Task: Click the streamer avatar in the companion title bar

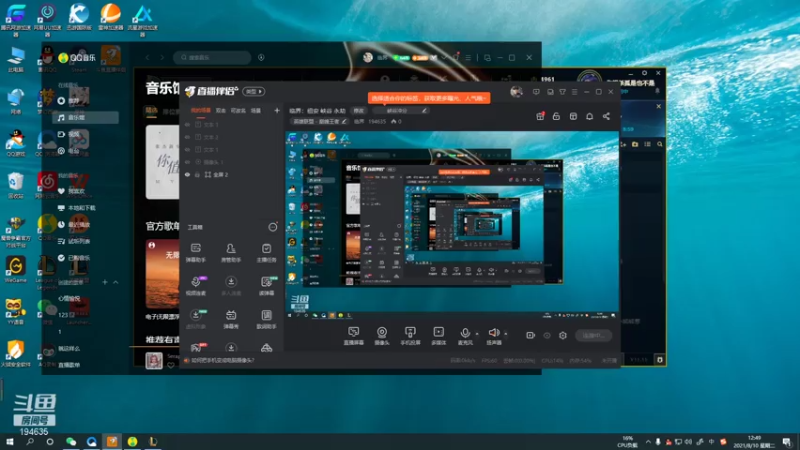Action: (516, 92)
